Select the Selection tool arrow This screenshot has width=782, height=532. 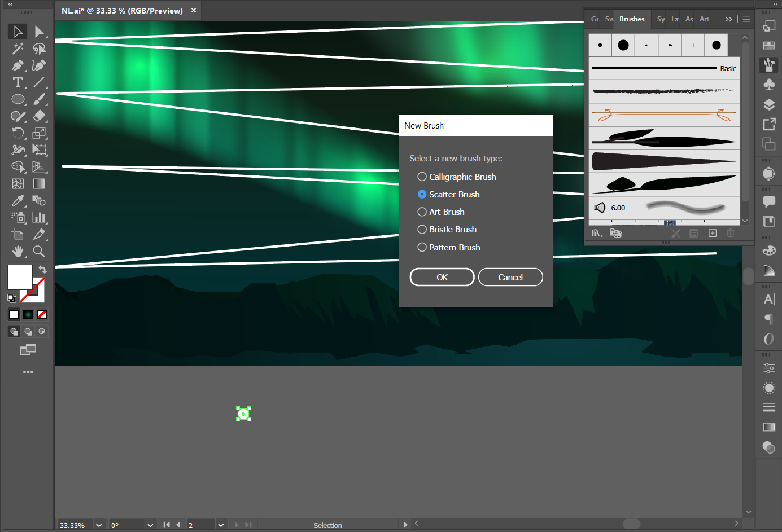[18, 32]
